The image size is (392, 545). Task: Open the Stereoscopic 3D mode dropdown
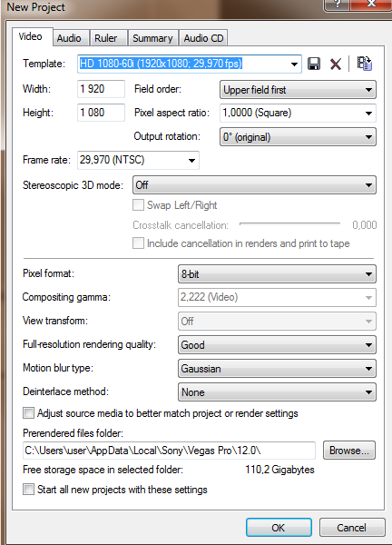click(x=254, y=185)
